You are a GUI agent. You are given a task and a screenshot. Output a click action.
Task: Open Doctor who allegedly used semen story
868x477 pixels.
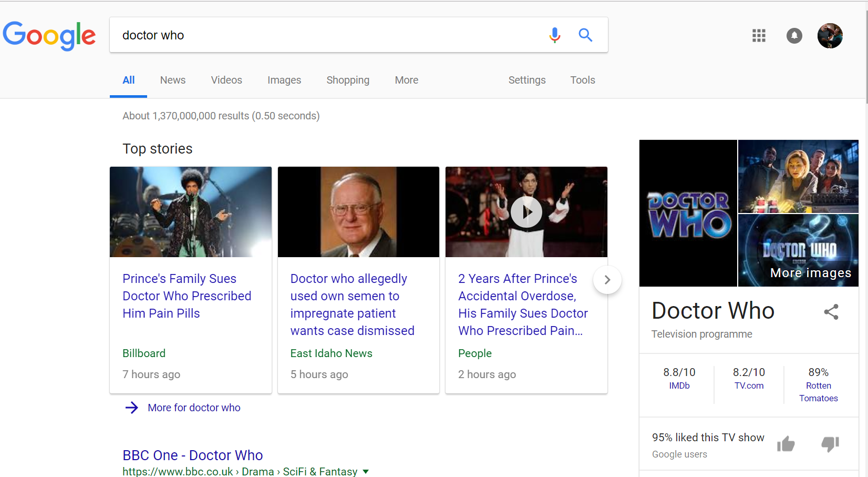point(353,305)
